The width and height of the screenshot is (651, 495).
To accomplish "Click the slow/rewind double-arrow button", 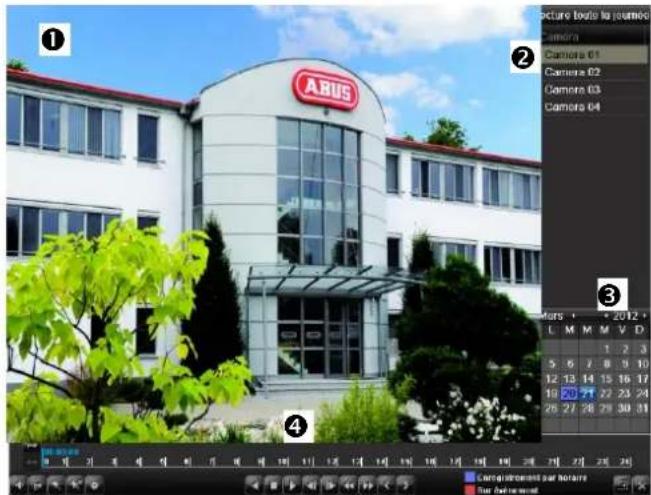I will tap(348, 485).
